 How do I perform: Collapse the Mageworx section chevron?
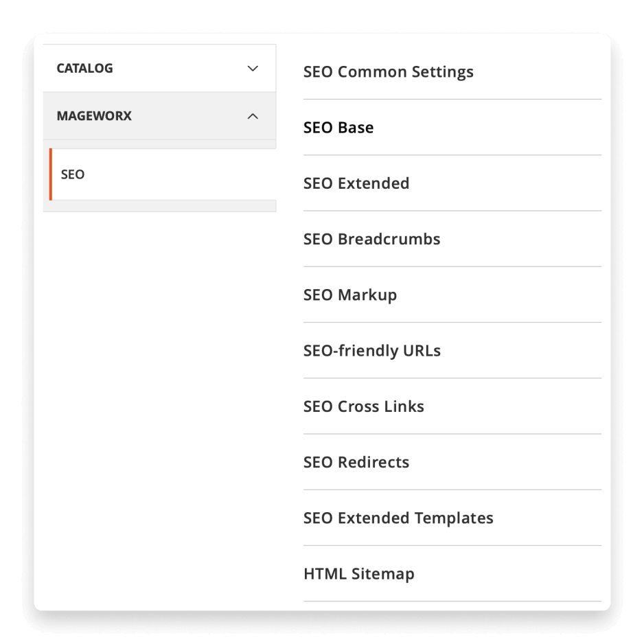point(253,116)
